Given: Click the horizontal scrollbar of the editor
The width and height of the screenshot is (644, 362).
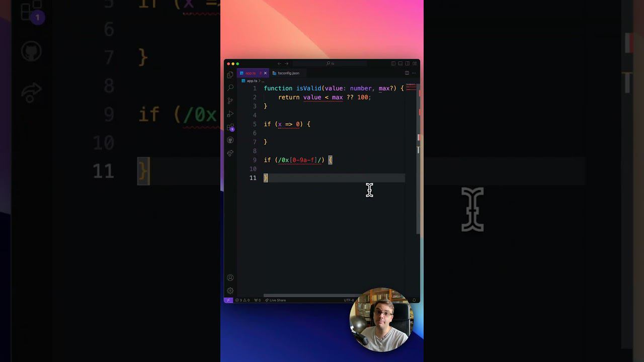Looking at the screenshot, I should (x=312, y=296).
